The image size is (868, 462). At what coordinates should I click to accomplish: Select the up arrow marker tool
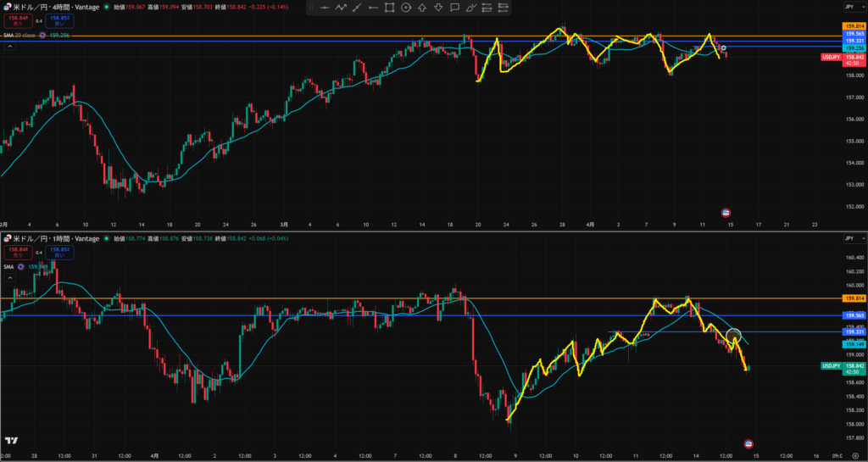(x=422, y=8)
